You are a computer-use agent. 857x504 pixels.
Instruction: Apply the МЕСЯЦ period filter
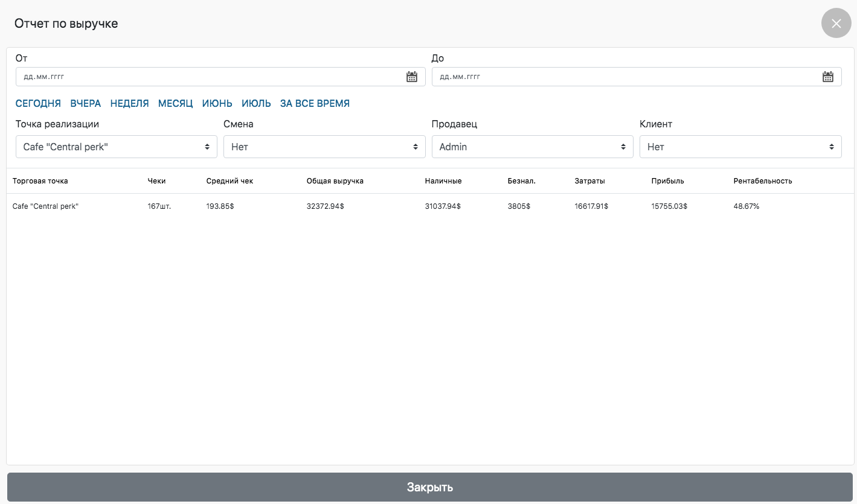[x=175, y=103]
